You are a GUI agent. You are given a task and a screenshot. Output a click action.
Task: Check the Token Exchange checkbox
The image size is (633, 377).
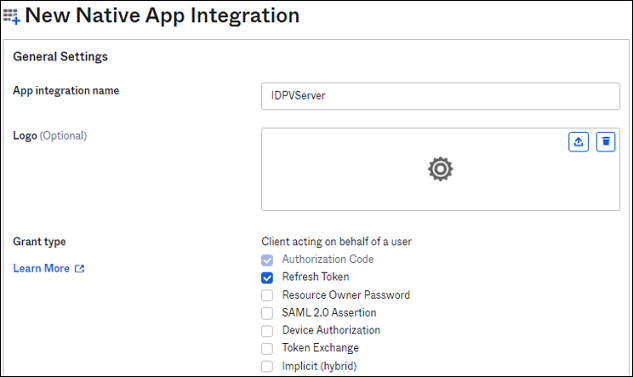tap(267, 348)
